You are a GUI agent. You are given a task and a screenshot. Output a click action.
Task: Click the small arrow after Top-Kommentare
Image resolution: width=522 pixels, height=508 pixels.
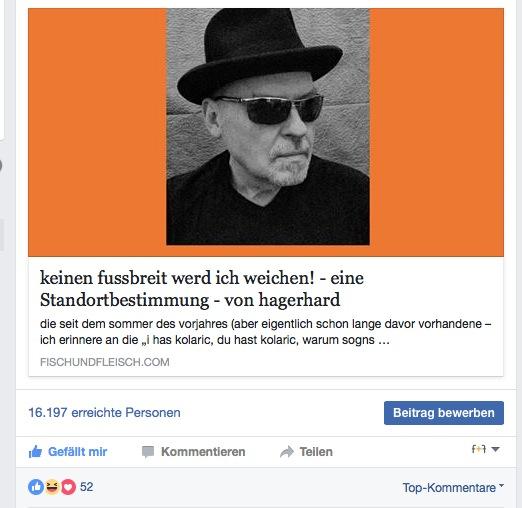coord(501,486)
